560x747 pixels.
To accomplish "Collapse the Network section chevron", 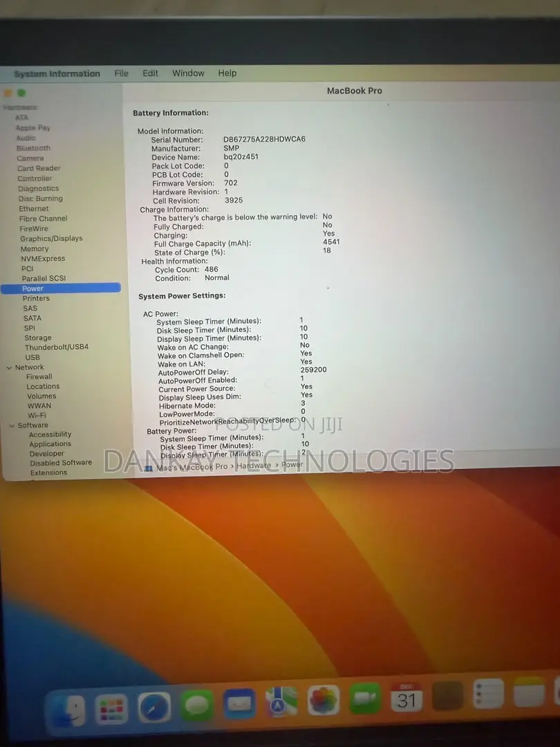I will click(9, 368).
